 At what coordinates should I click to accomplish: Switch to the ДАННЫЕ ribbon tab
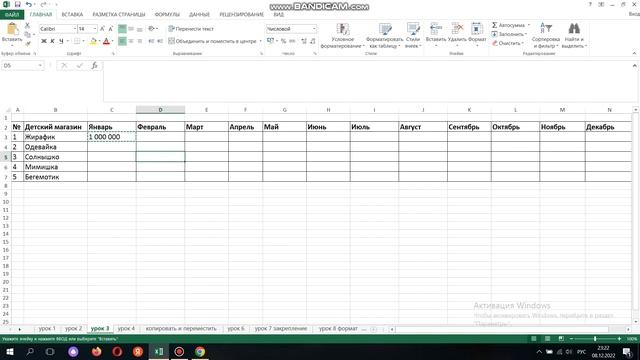coord(199,15)
